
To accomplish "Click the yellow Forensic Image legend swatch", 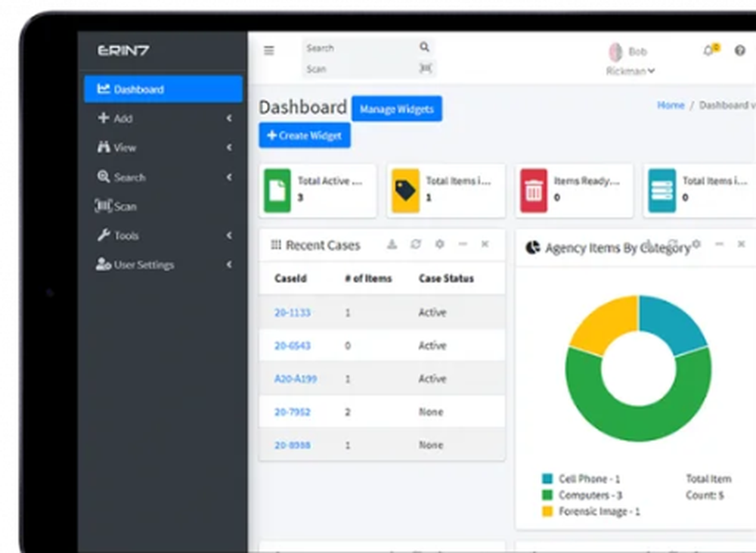I will pyautogui.click(x=547, y=511).
